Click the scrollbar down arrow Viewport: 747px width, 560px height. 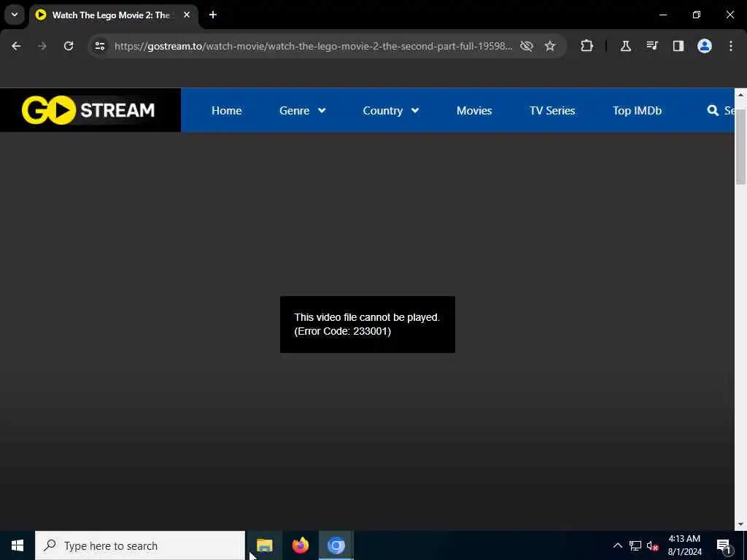tap(740, 524)
